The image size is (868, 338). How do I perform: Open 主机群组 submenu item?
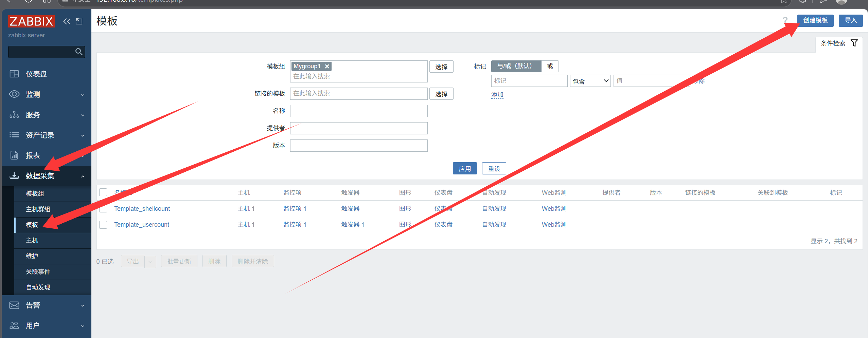point(53,209)
